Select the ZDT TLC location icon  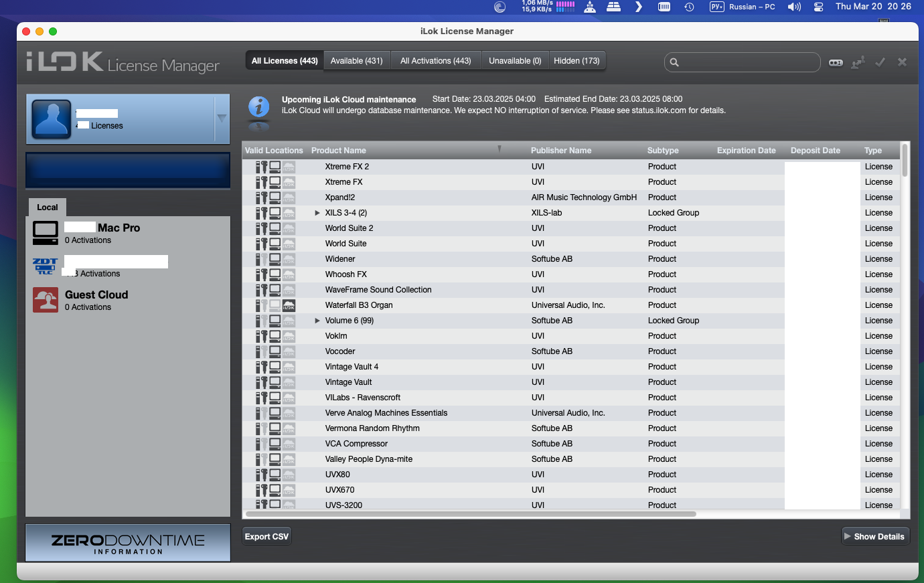[46, 266]
